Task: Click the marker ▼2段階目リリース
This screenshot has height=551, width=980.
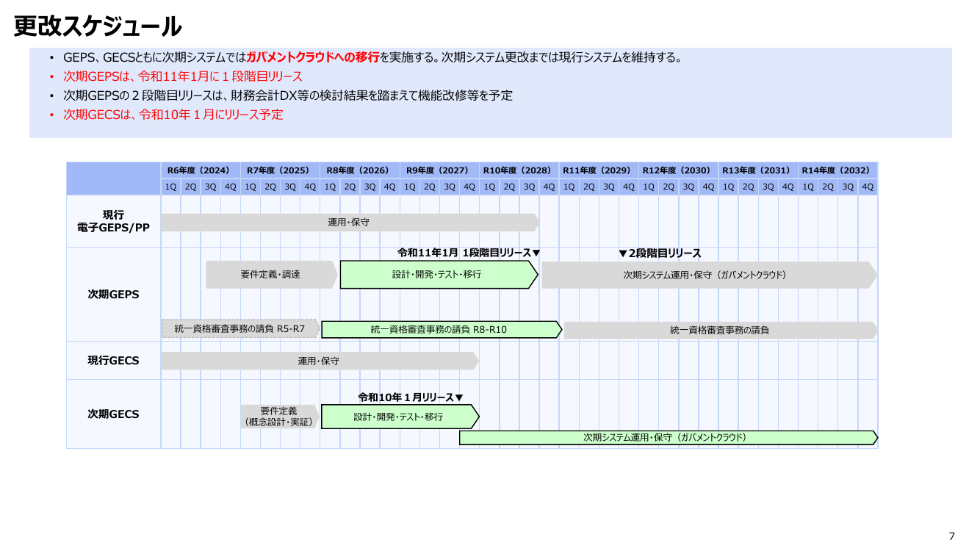Action: tap(660, 253)
